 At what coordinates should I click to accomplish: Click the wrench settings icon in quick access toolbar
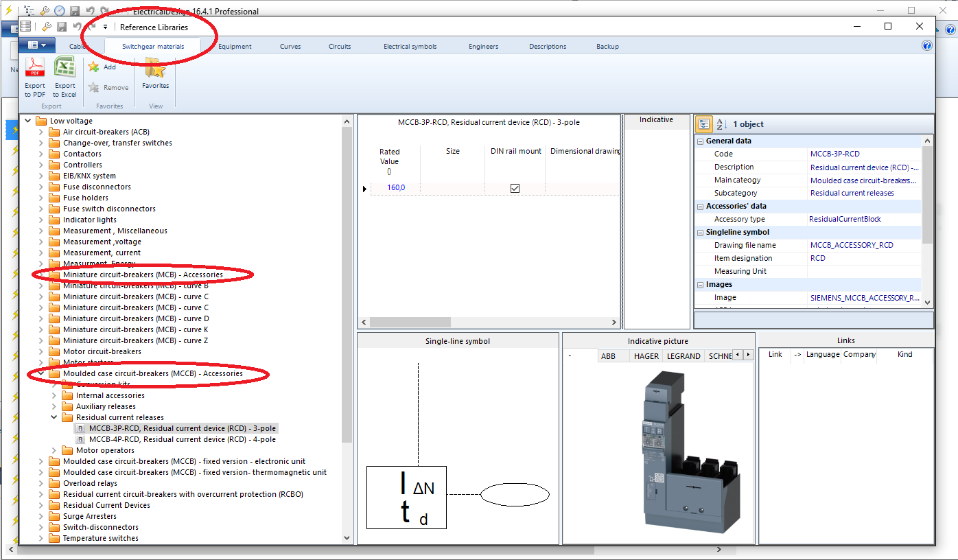[x=47, y=26]
